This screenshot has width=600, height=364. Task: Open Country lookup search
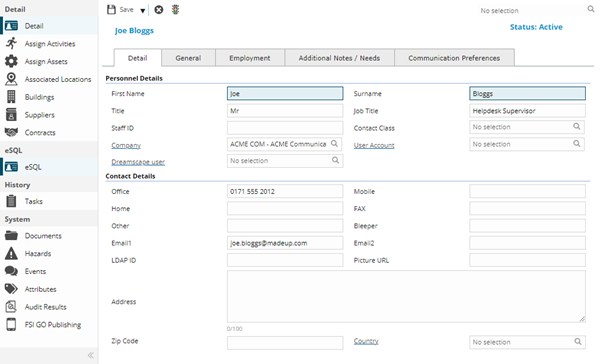pyautogui.click(x=578, y=341)
